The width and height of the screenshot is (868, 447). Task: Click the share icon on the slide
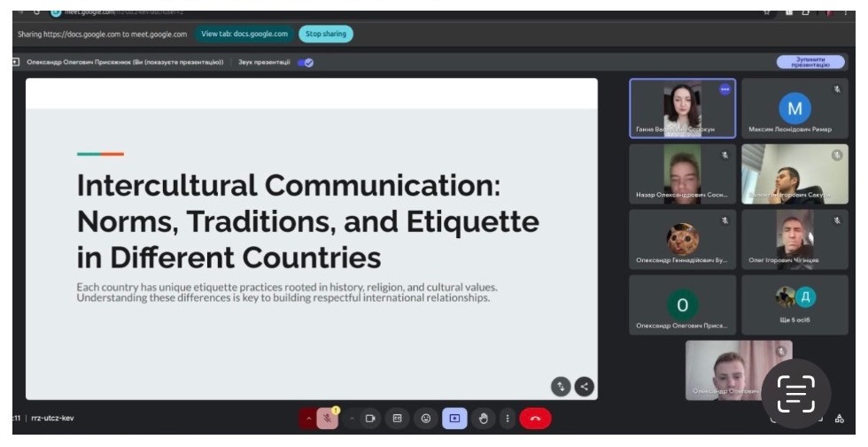(584, 386)
